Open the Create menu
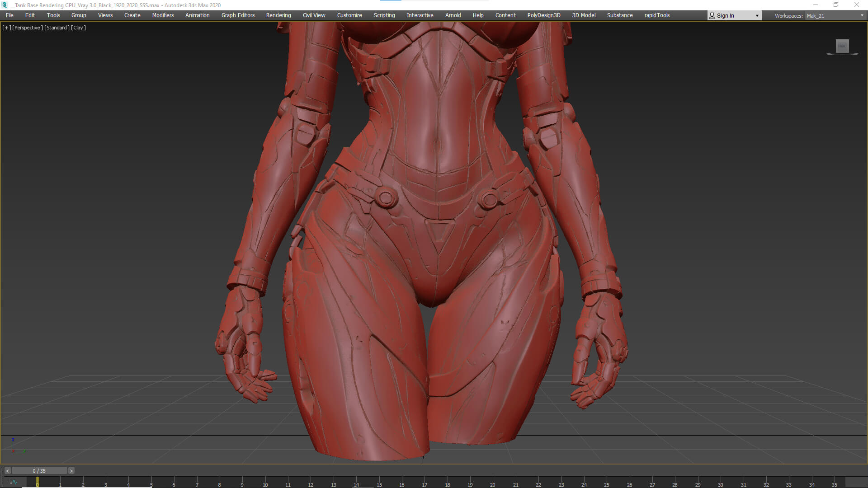868x488 pixels. click(132, 15)
